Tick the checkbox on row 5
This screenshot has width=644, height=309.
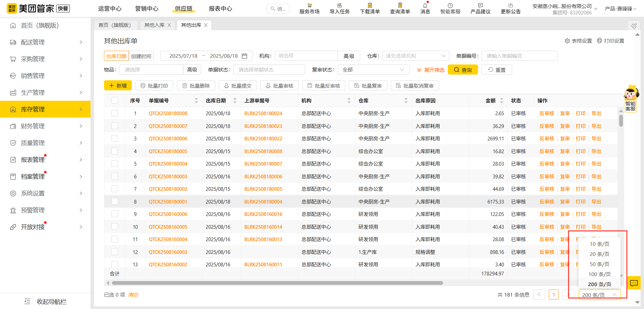115,164
